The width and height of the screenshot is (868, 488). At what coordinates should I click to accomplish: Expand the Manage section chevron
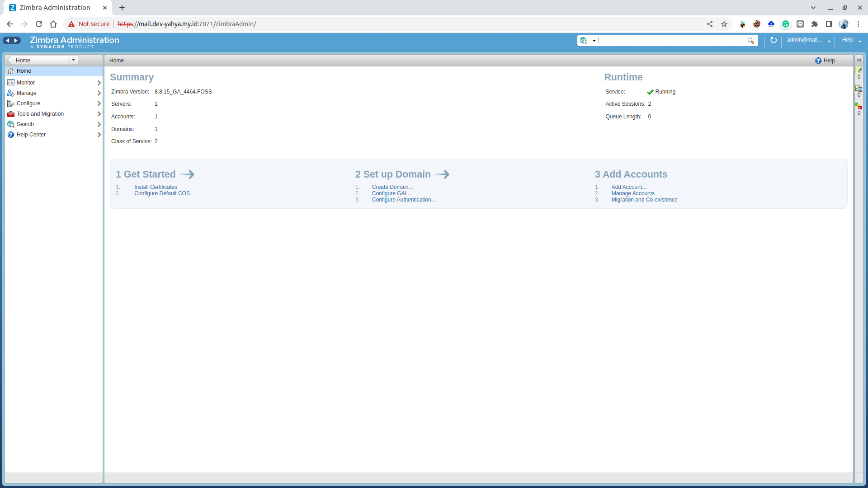[99, 93]
